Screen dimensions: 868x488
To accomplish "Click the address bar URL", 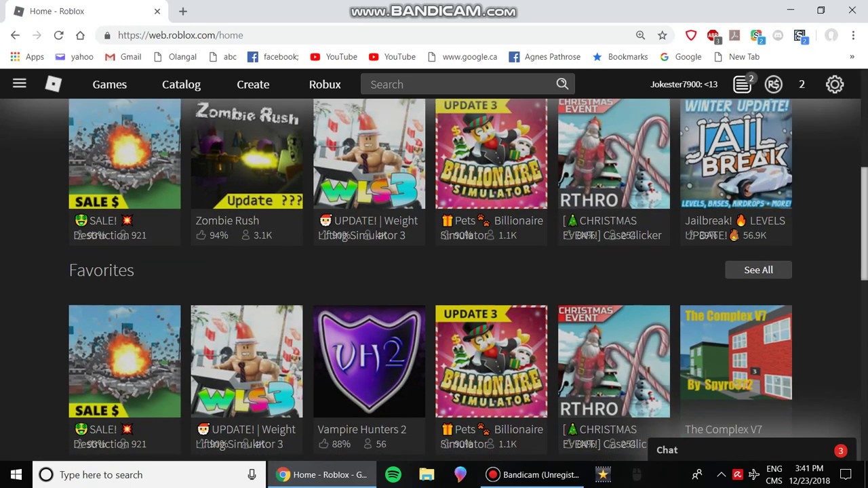I will pos(180,35).
